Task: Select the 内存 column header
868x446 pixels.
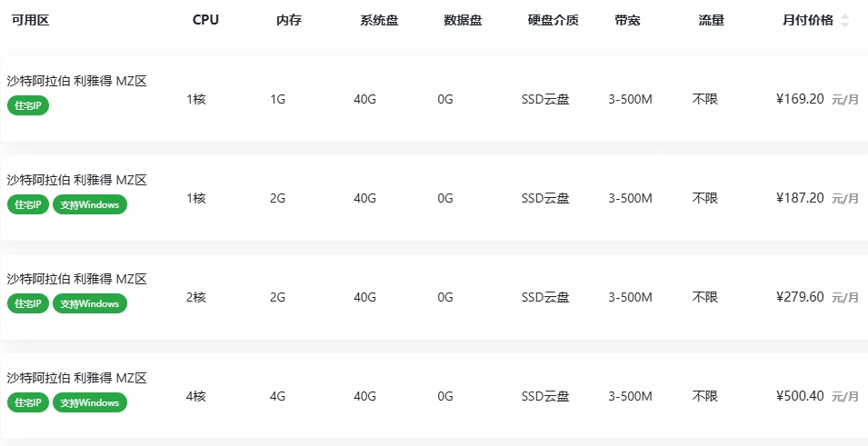Action: [x=289, y=21]
